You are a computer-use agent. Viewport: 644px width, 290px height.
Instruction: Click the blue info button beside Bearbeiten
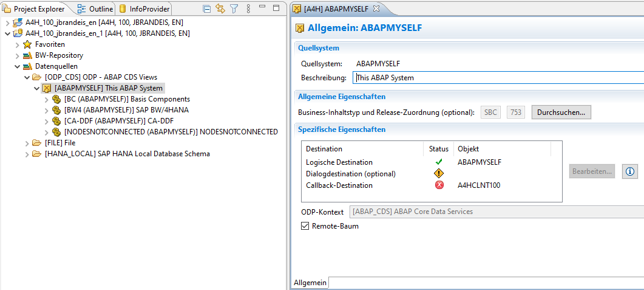(x=629, y=171)
